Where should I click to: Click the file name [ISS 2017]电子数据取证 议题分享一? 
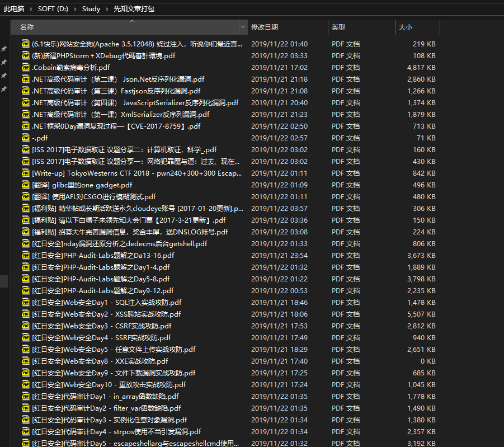click(135, 162)
